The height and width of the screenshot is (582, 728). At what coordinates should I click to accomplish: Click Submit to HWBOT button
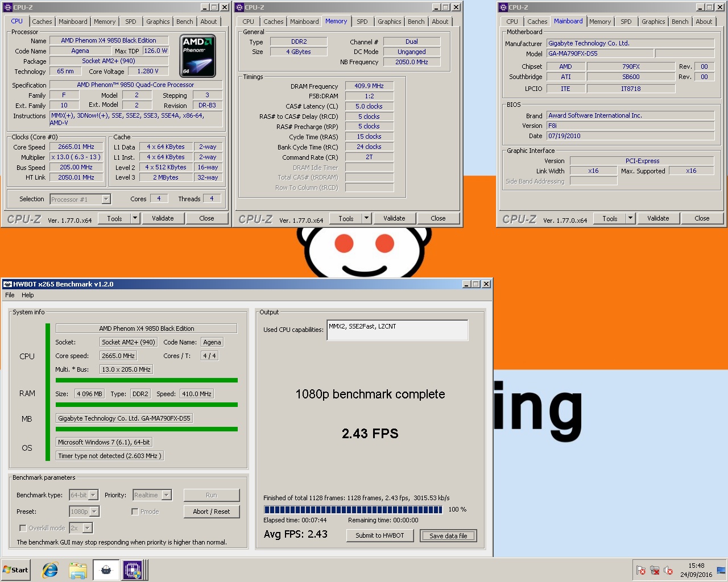(x=380, y=535)
